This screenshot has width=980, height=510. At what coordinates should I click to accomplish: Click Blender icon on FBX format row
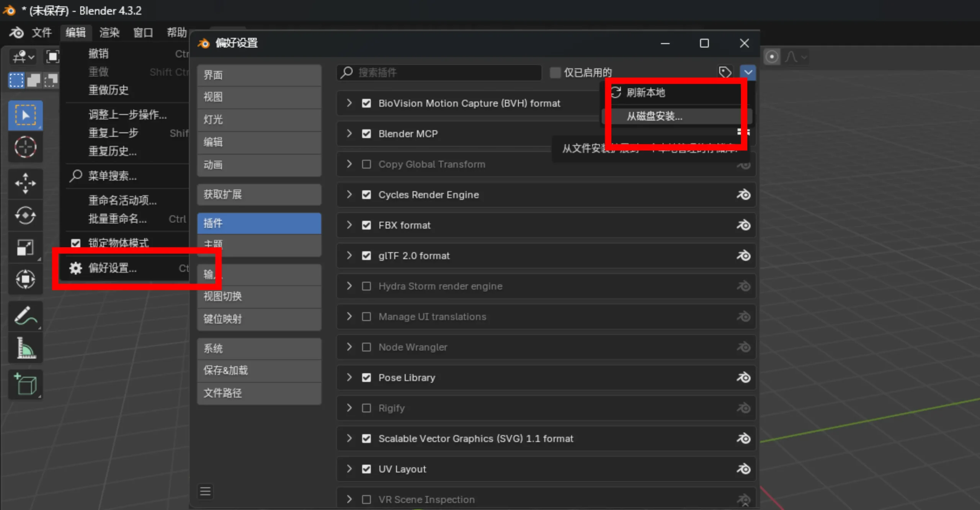[743, 225]
